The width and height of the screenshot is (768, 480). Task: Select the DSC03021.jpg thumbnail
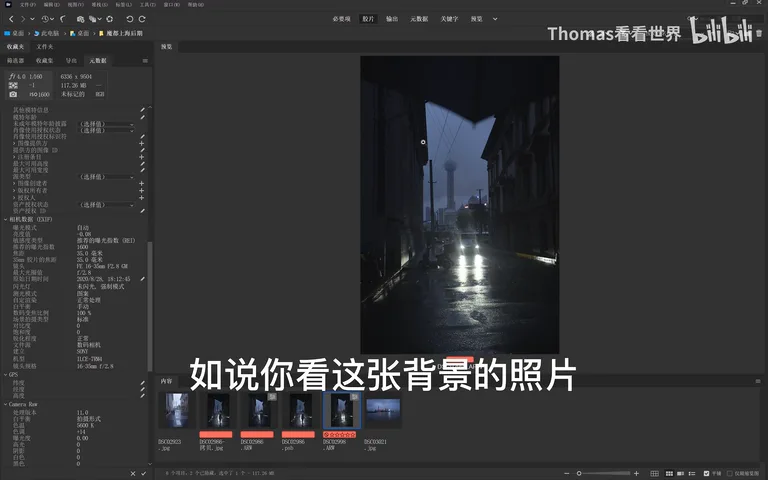coord(383,410)
